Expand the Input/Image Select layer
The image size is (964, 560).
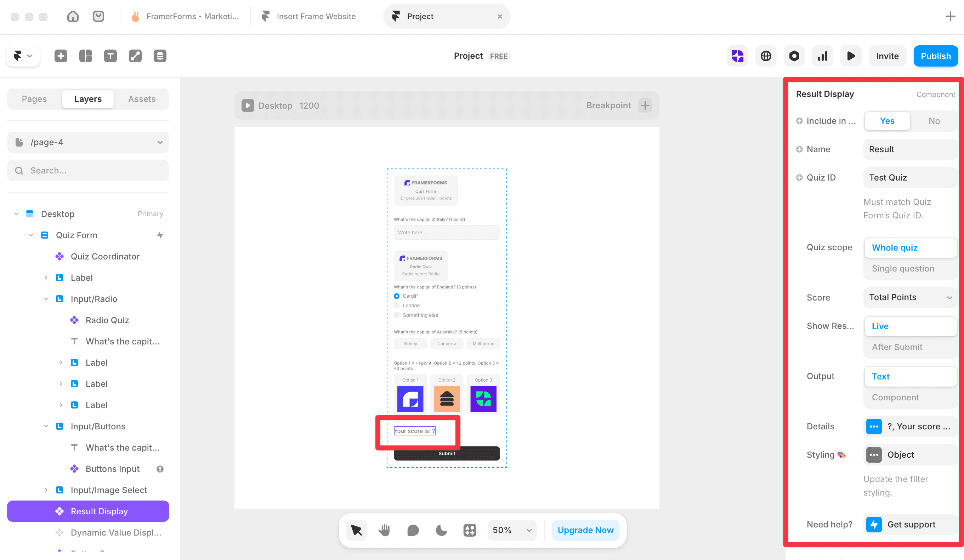coord(46,490)
